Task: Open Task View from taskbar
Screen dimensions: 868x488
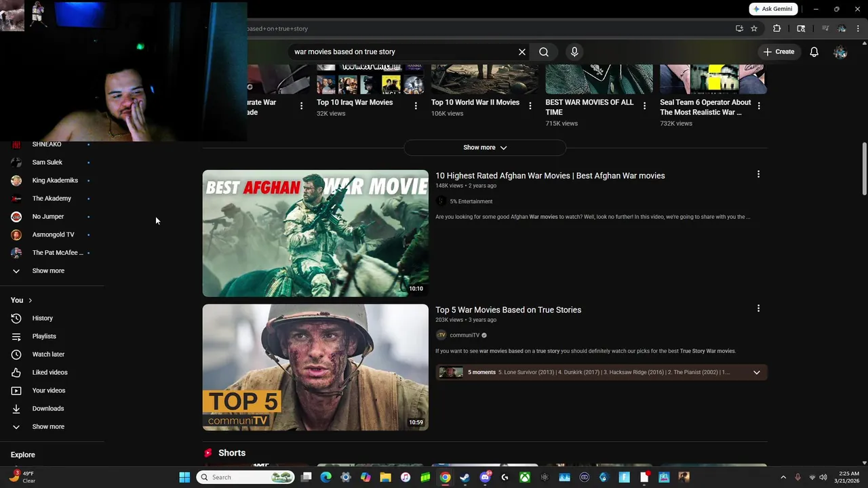Action: click(x=306, y=477)
